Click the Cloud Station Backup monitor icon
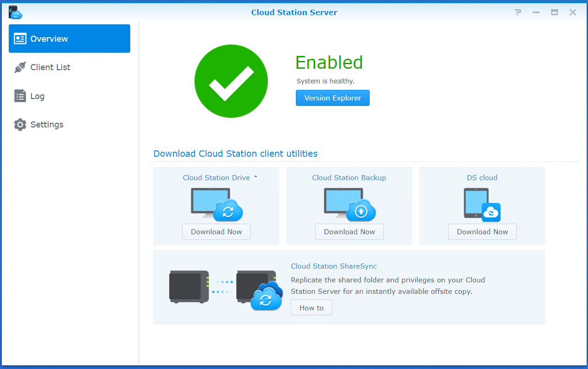 point(350,204)
